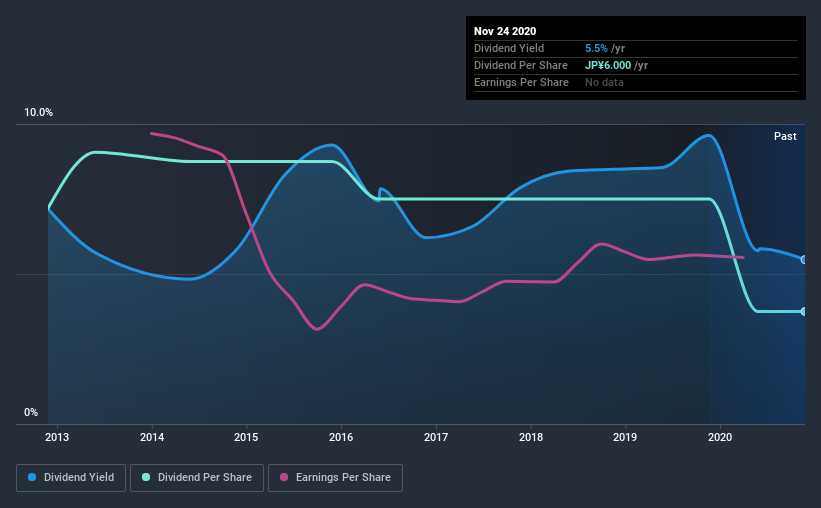Viewport: 821px width, 508px height.
Task: Click the 2015 axis label
Action: [246, 437]
